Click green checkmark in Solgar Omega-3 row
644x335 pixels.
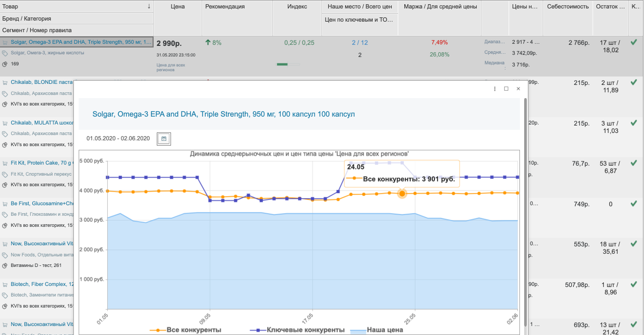(x=633, y=42)
